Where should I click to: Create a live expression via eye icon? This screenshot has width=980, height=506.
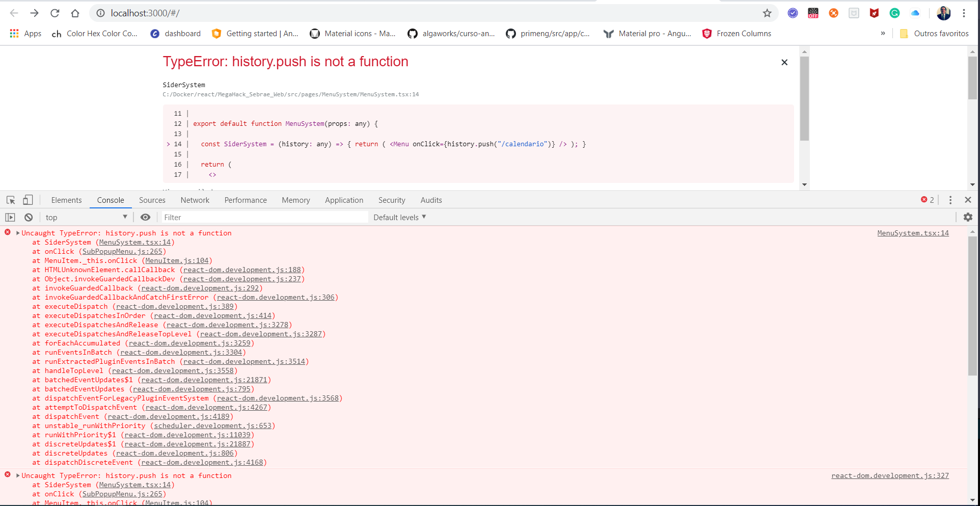tap(145, 217)
